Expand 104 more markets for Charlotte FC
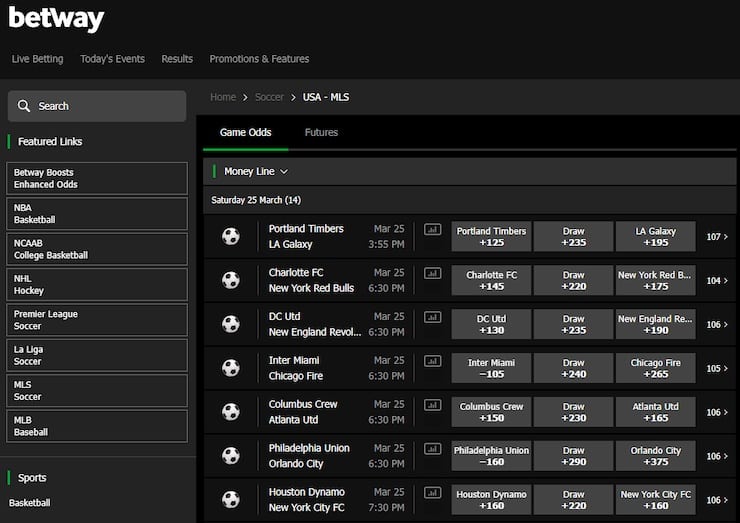 coord(717,281)
